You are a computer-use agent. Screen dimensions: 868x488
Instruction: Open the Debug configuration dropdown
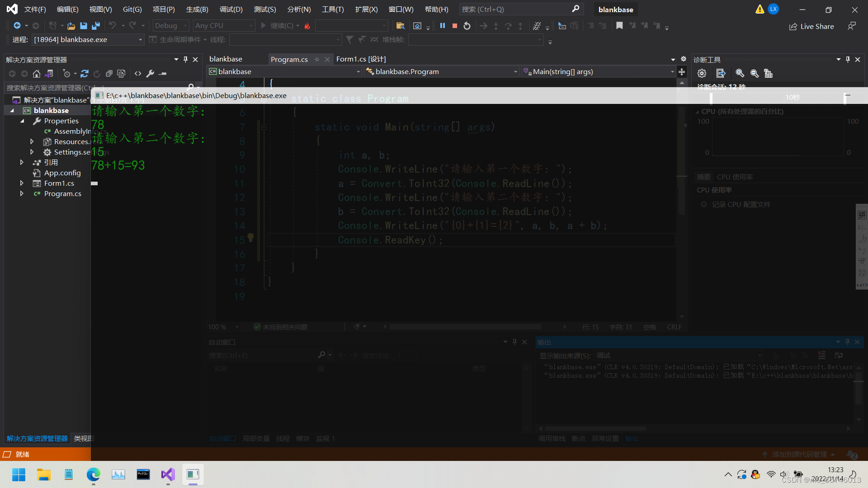tap(170, 25)
